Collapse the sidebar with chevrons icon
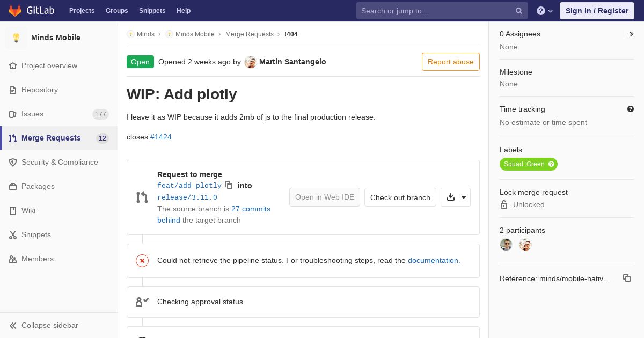Viewport: 644px width, 338px height. pos(13,325)
